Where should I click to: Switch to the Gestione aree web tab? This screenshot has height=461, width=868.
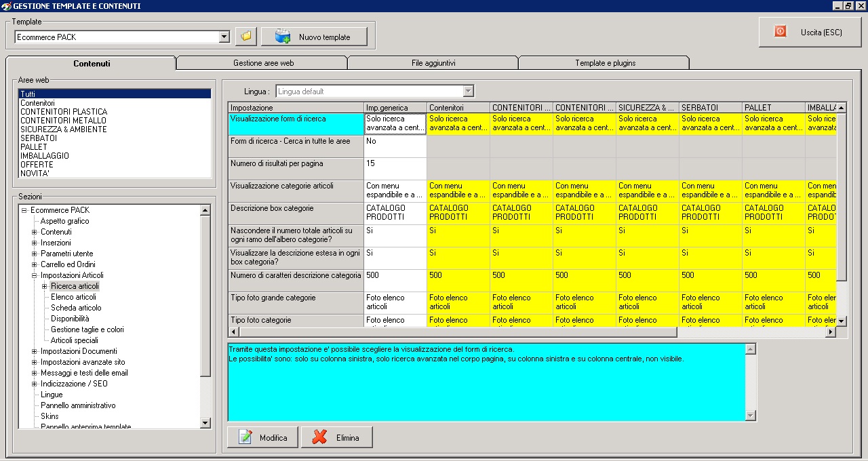(x=263, y=63)
